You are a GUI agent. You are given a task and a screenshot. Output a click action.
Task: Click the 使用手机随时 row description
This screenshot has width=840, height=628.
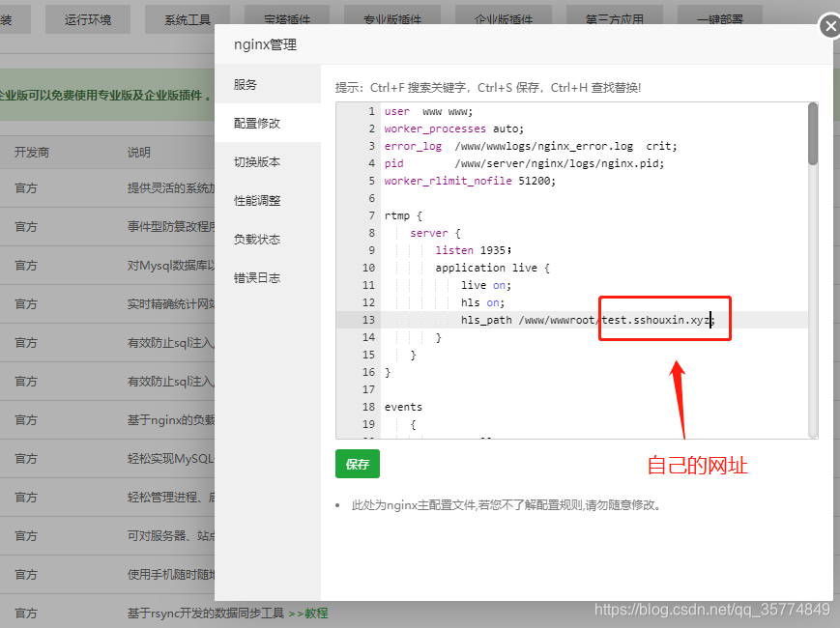(x=171, y=575)
